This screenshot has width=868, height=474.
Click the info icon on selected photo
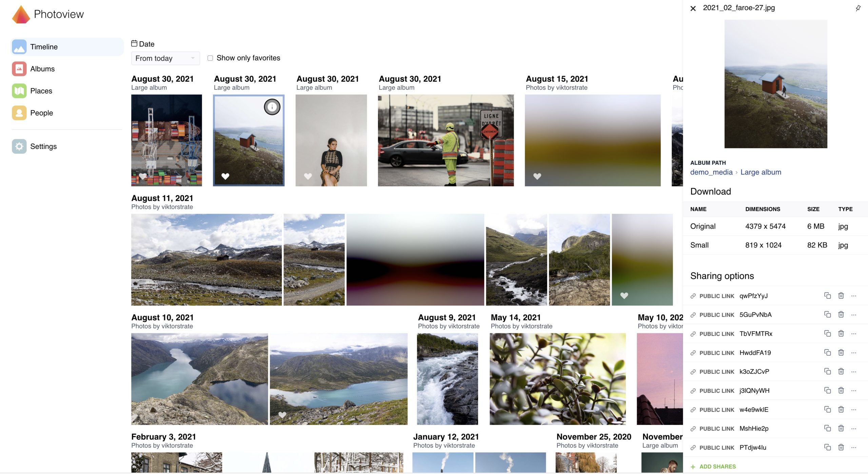click(272, 107)
